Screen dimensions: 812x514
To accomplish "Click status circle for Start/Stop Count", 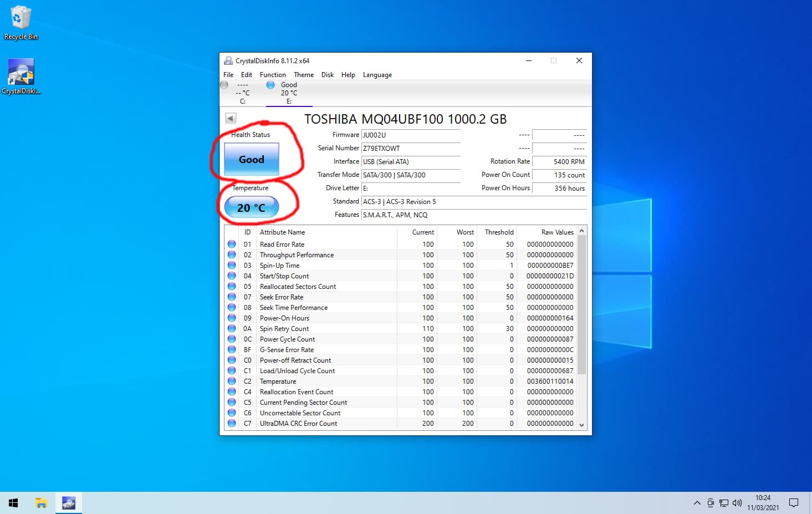I will (232, 276).
